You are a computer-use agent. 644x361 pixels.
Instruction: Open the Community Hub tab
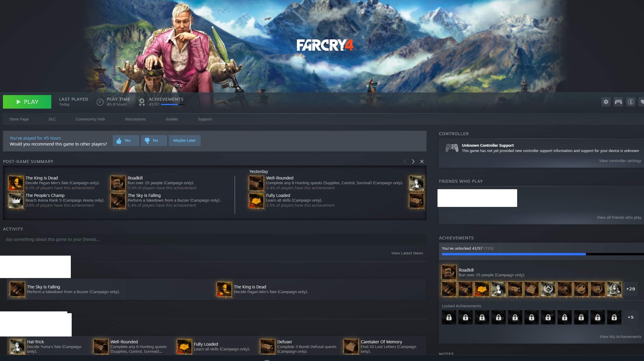pos(90,119)
